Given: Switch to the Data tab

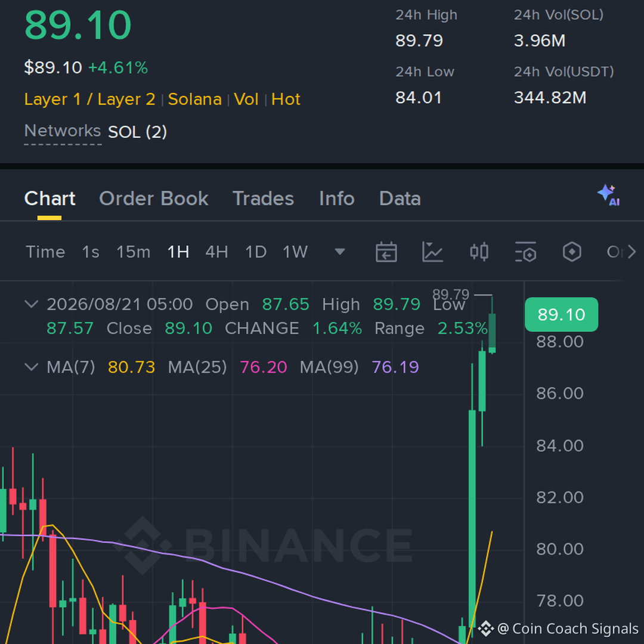Looking at the screenshot, I should (400, 199).
